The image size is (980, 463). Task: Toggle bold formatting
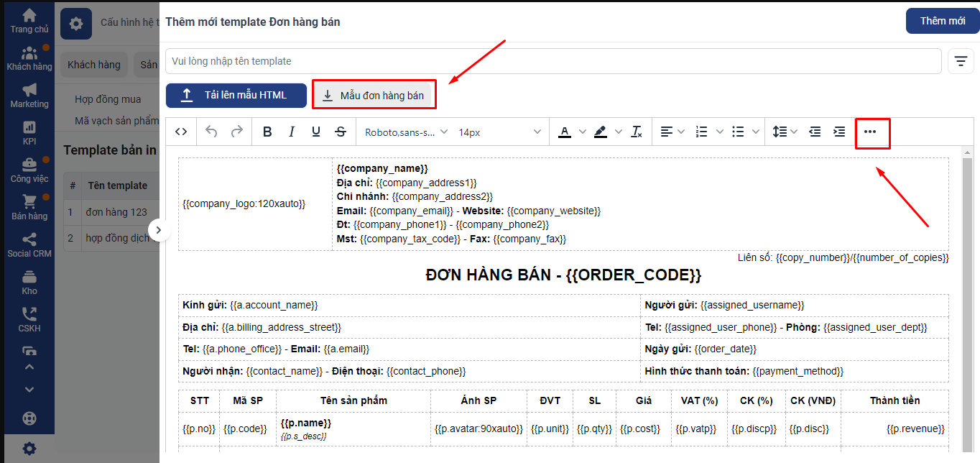click(267, 132)
